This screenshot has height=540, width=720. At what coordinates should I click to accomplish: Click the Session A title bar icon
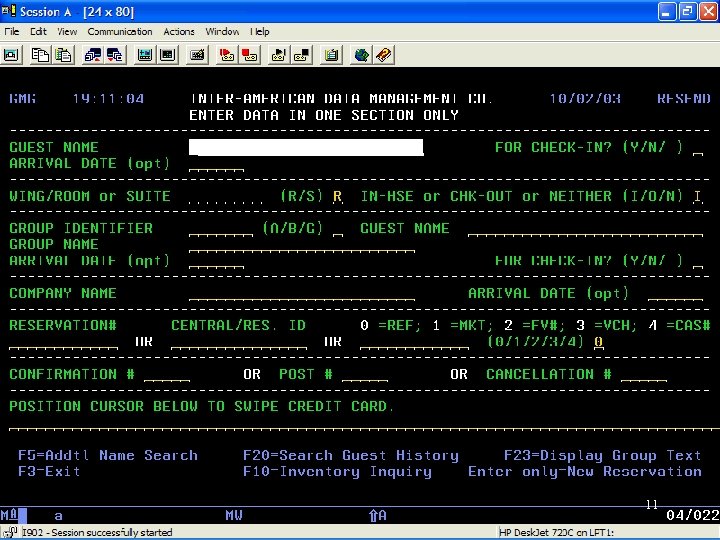pyautogui.click(x=9, y=10)
